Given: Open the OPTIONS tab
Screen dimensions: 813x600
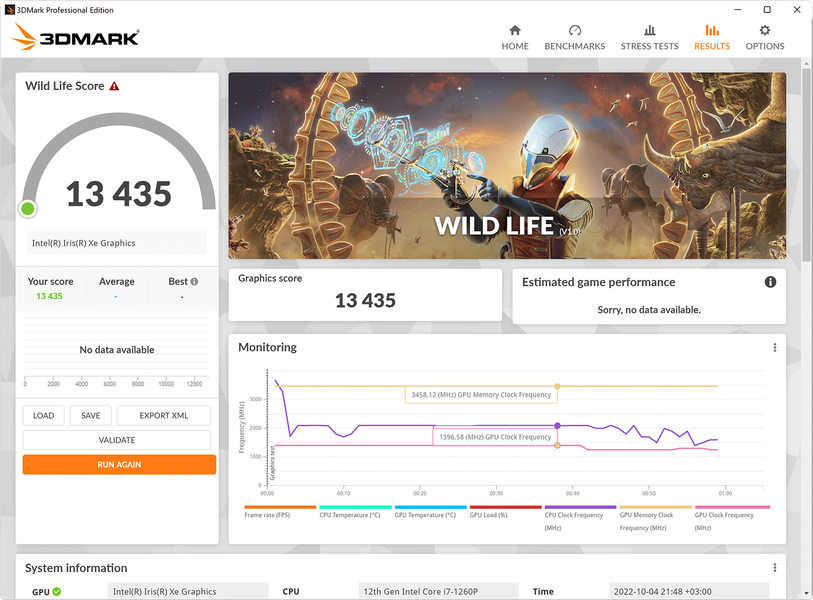Looking at the screenshot, I should [765, 37].
